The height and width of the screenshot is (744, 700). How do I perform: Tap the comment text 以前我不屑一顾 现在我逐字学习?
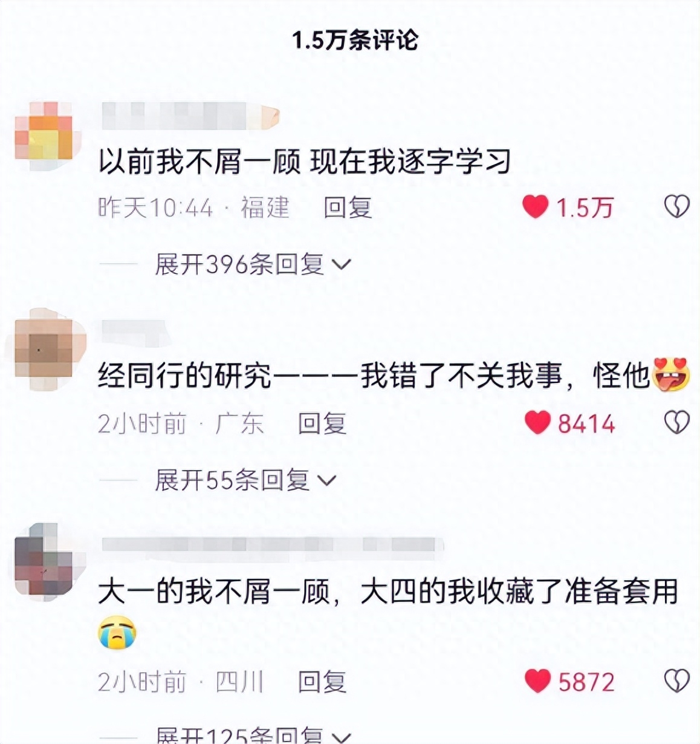click(305, 162)
